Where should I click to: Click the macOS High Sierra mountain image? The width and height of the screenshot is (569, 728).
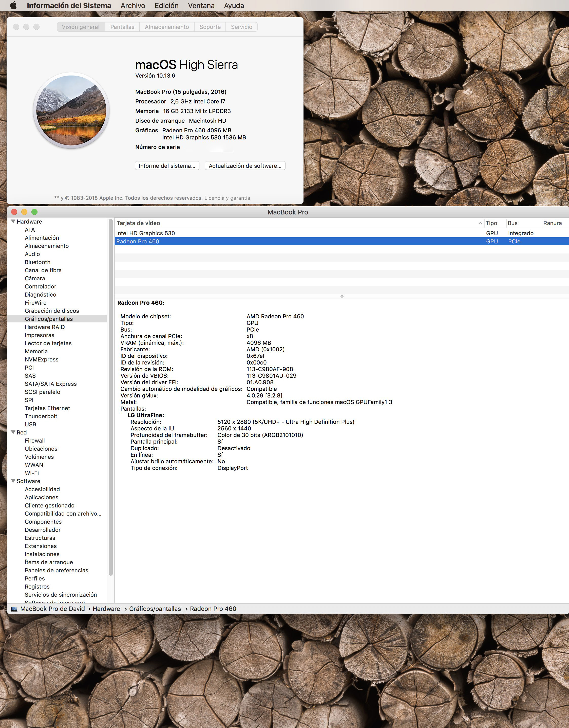pos(71,110)
